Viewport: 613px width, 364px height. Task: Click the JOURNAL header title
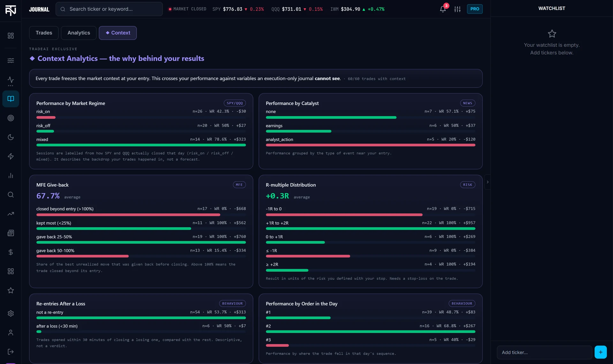point(39,9)
